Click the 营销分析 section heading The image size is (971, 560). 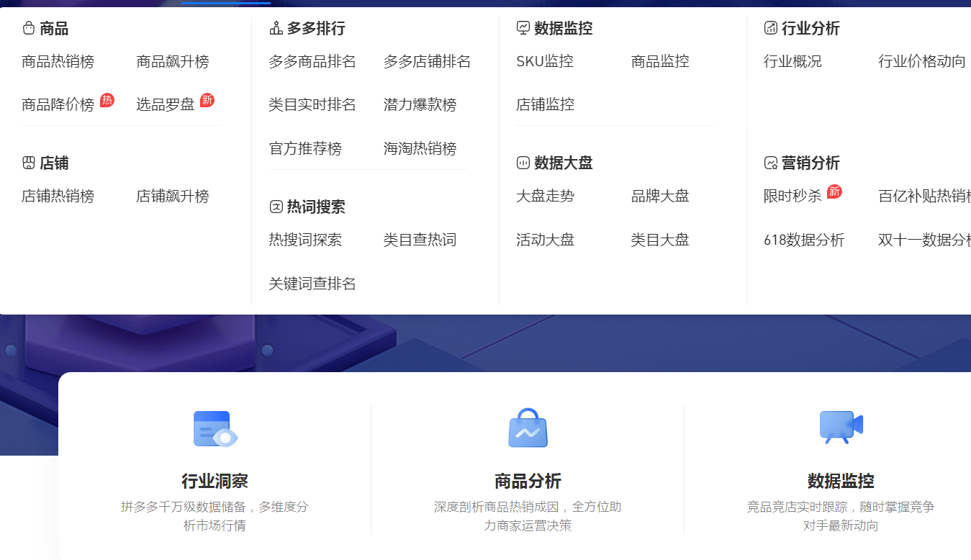click(x=810, y=163)
